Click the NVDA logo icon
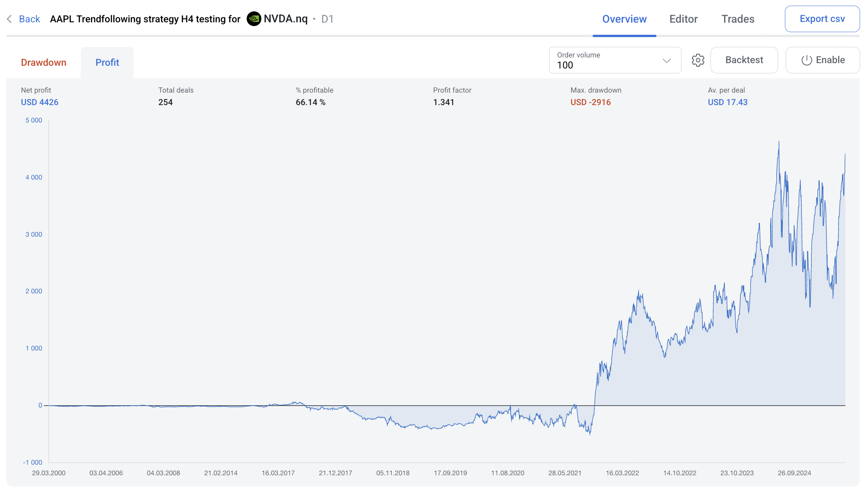Screen dimensions: 868x490 tap(253, 19)
